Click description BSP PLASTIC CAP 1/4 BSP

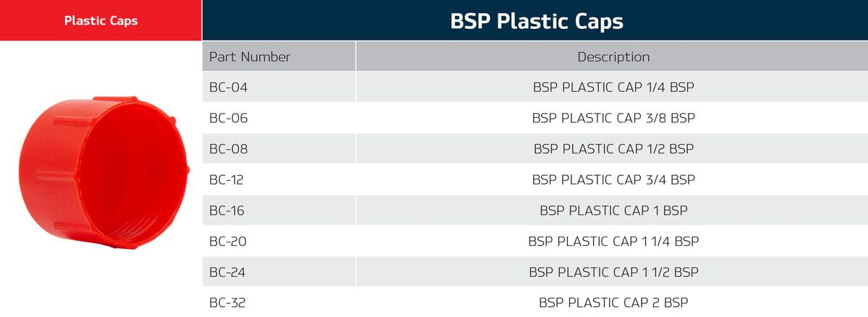pyautogui.click(x=613, y=88)
